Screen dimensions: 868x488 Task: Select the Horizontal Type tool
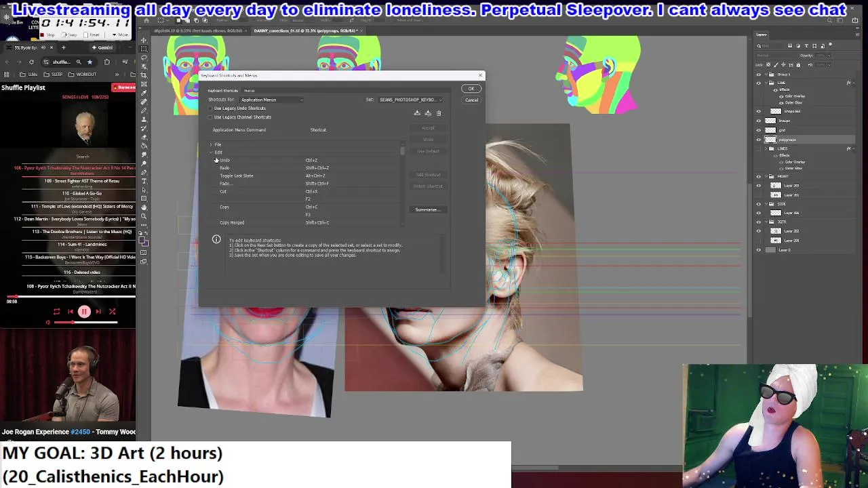click(x=145, y=180)
